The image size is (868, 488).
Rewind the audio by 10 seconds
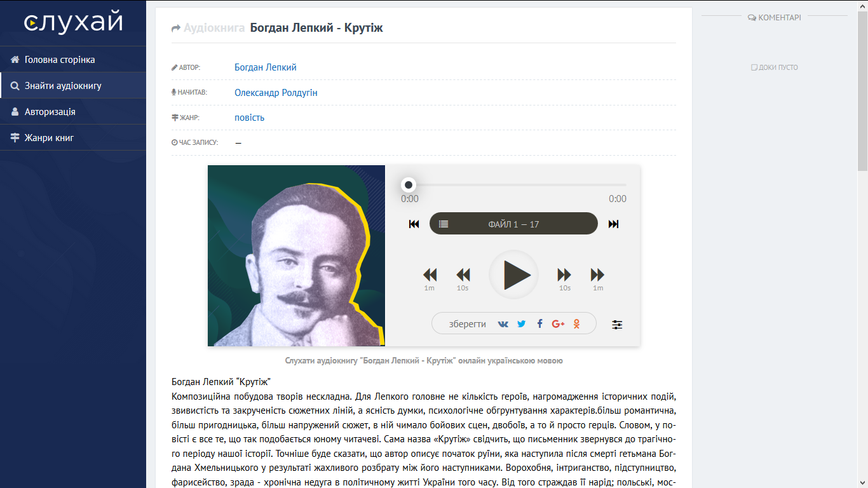click(463, 275)
